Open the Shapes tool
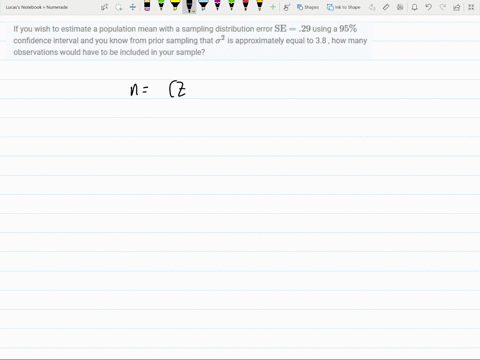 308,7
